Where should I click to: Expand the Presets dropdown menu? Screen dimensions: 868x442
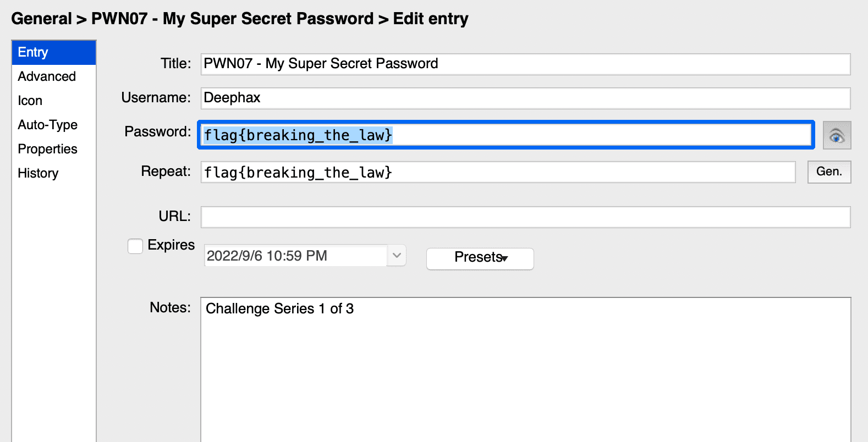coord(480,258)
